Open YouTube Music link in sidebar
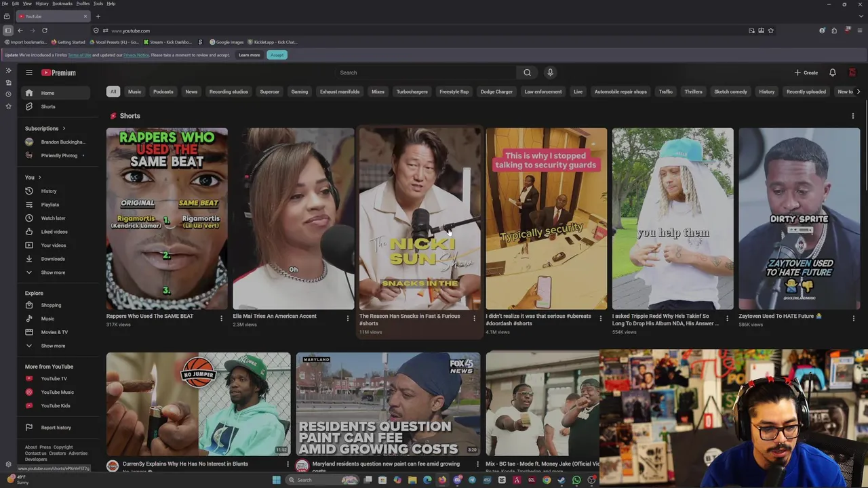868x488 pixels. (x=56, y=392)
